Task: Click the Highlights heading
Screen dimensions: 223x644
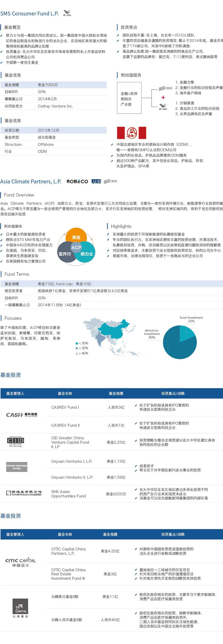Action: (x=121, y=226)
